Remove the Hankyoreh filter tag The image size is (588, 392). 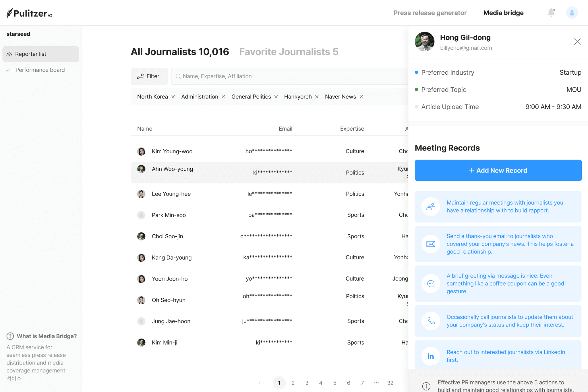point(317,97)
